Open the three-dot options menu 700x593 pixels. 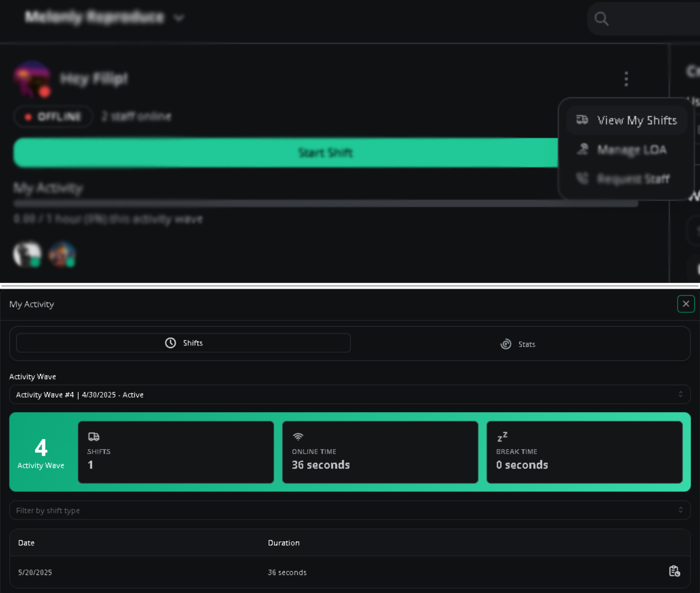coord(626,79)
